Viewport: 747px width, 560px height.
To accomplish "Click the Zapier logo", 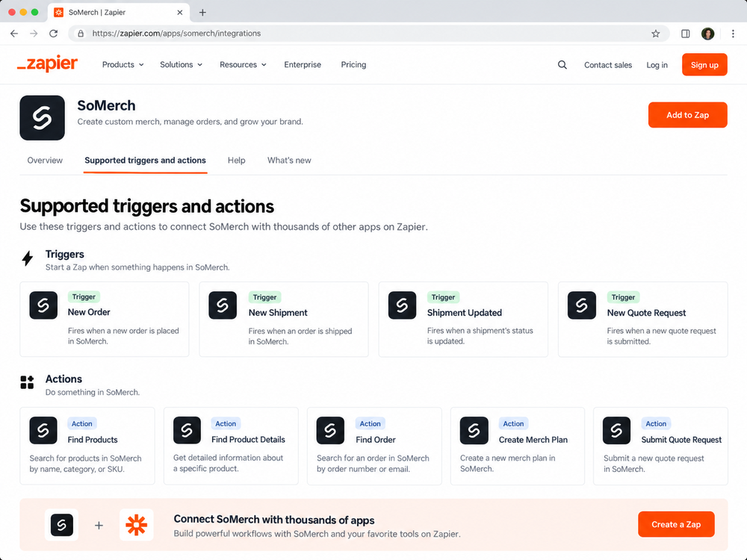I will pyautogui.click(x=47, y=63).
